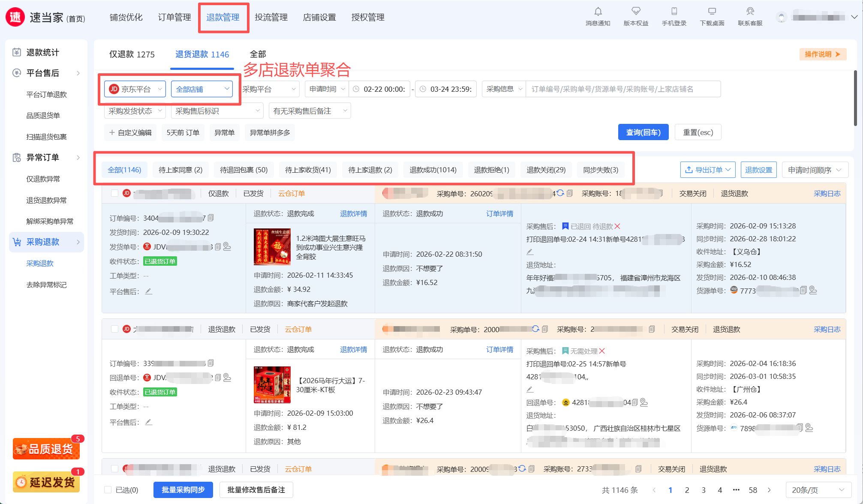Select the 待退回包裹 (50) status filter
This screenshot has height=504, width=863.
[x=244, y=170]
